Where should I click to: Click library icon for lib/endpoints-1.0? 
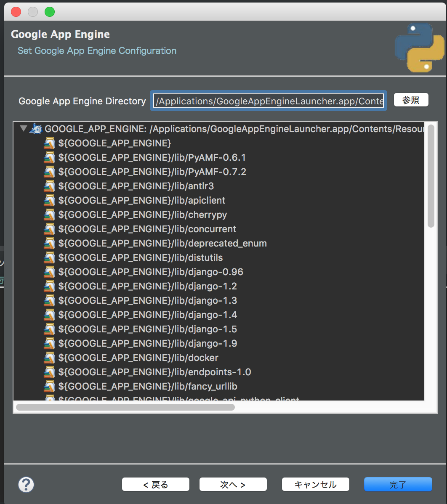49,372
